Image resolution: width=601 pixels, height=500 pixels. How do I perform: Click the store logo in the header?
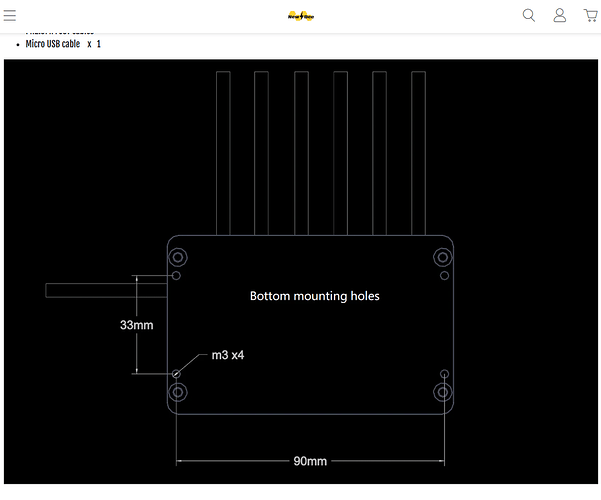click(301, 16)
